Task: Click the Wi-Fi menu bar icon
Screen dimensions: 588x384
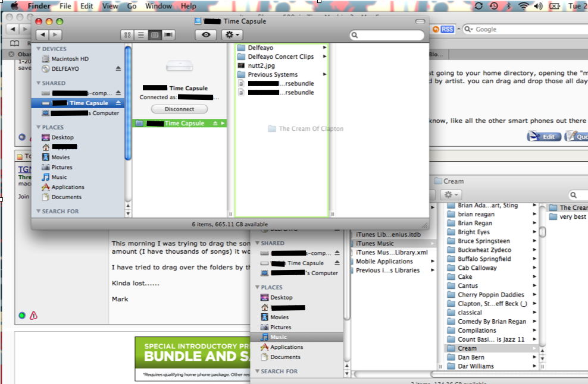Action: coord(523,6)
